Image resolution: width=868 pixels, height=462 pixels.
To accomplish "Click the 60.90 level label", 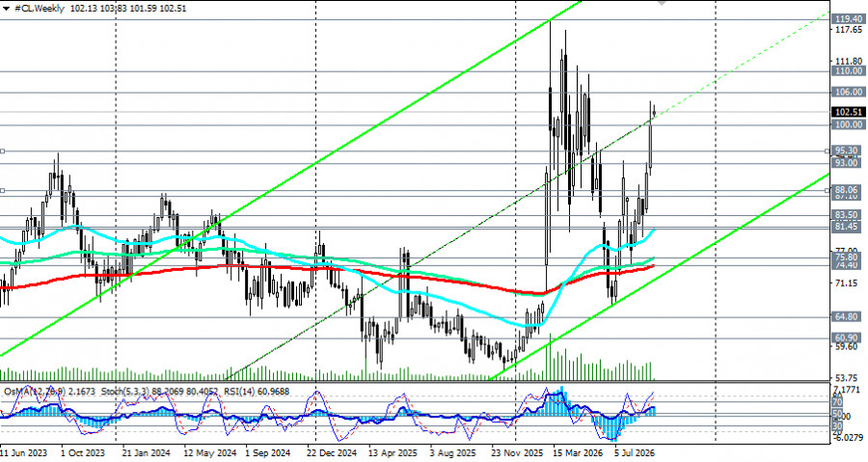I will (x=849, y=339).
